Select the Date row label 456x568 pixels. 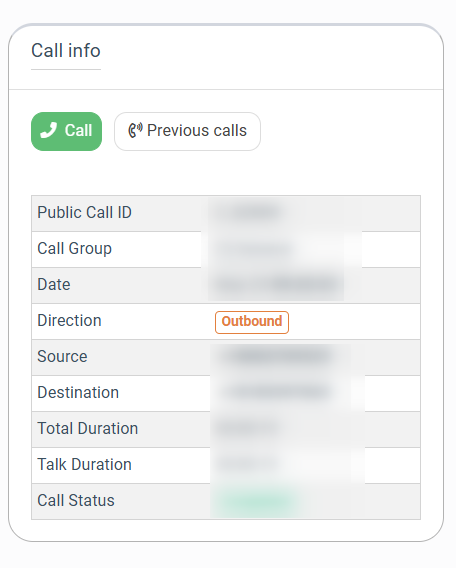click(54, 285)
